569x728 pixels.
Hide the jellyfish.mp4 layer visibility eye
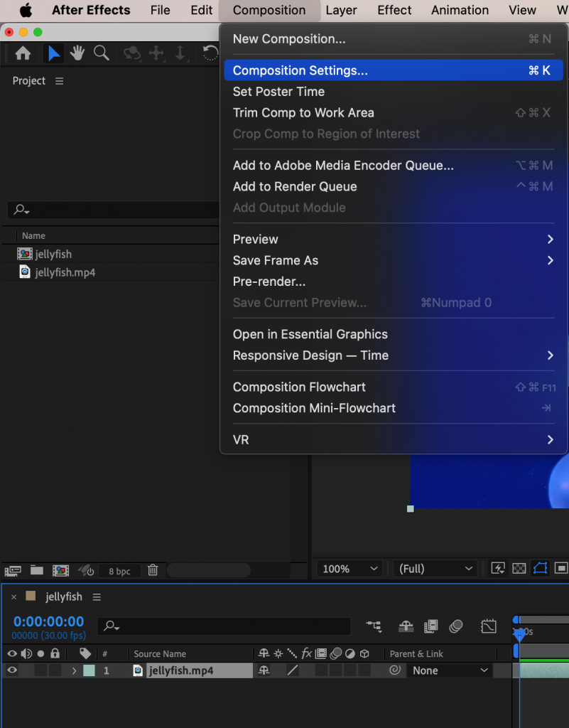pyautogui.click(x=11, y=670)
